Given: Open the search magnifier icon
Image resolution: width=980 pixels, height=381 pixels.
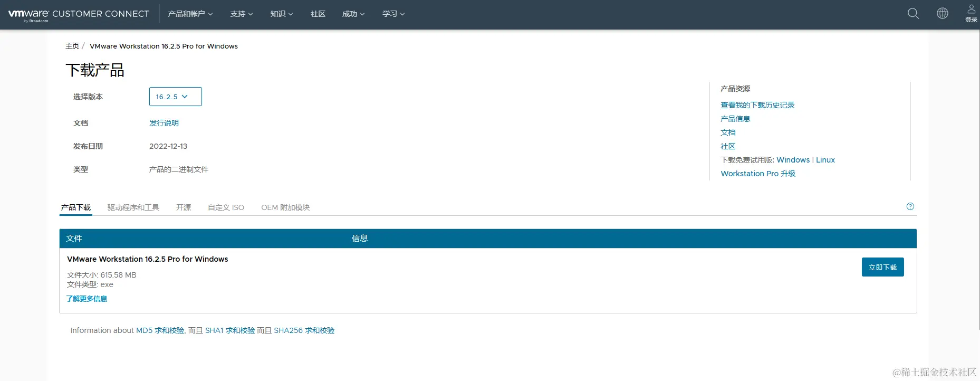Looking at the screenshot, I should point(913,14).
